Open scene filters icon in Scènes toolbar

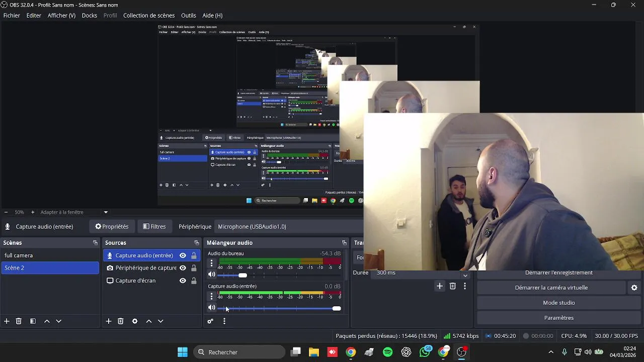[33, 321]
